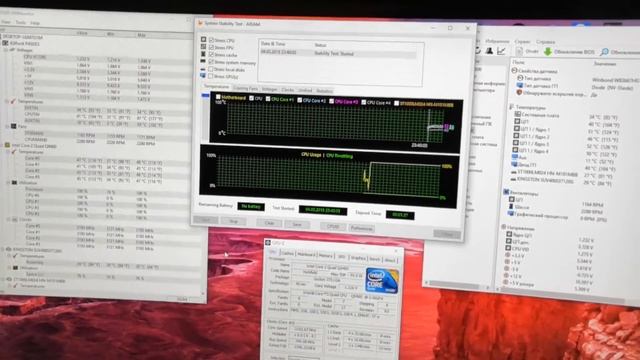Click the KINGSTON drive icon in AIDA64 temperatures
Viewport: 640px width, 360px height.
pos(513,179)
